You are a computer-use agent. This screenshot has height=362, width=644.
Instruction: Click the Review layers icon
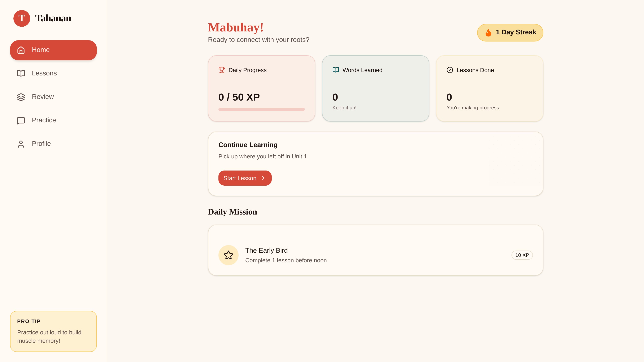coord(21,97)
